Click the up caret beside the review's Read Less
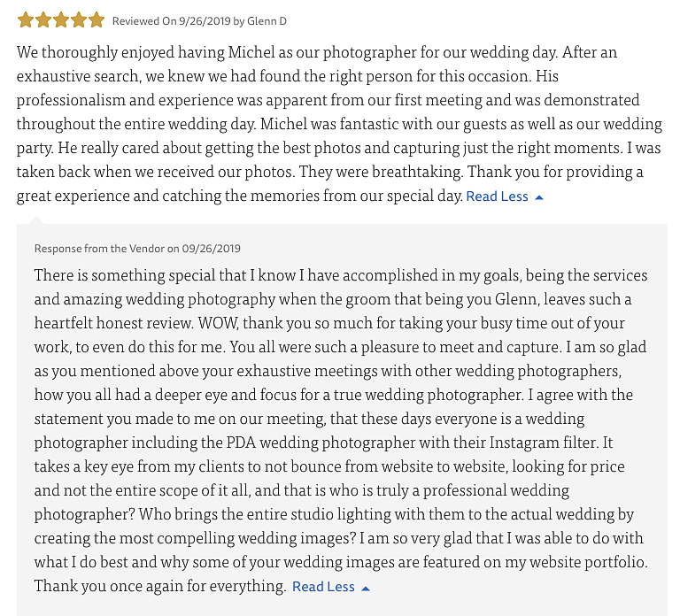Viewport: 680px width, 616px height. [539, 197]
